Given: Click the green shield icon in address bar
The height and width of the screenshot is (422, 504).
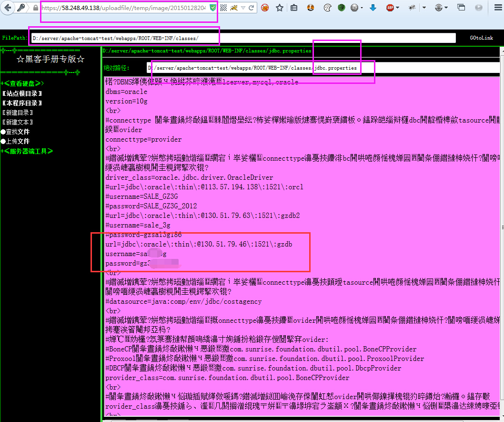Looking at the screenshot, I should (x=213, y=8).
